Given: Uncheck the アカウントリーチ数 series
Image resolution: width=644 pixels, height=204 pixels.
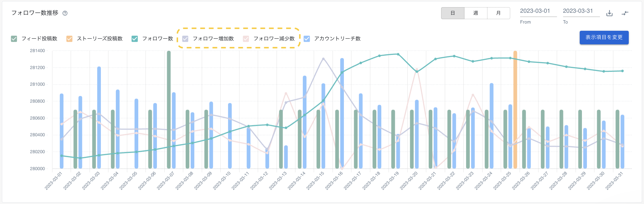Looking at the screenshot, I should [306, 39].
